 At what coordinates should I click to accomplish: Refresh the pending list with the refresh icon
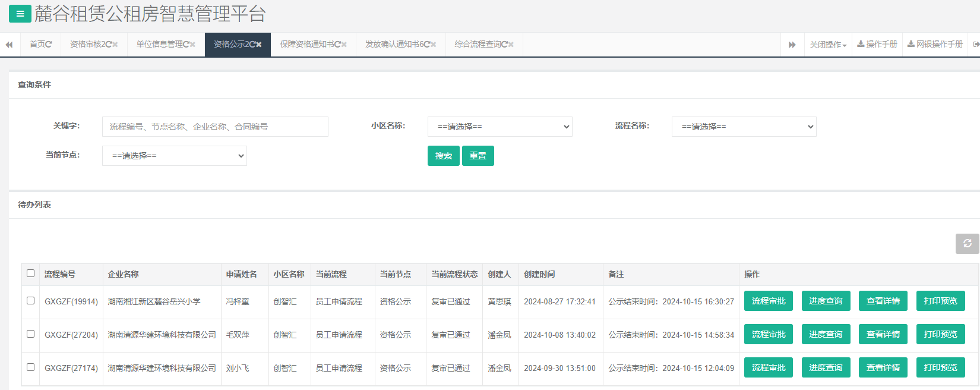[967, 243]
